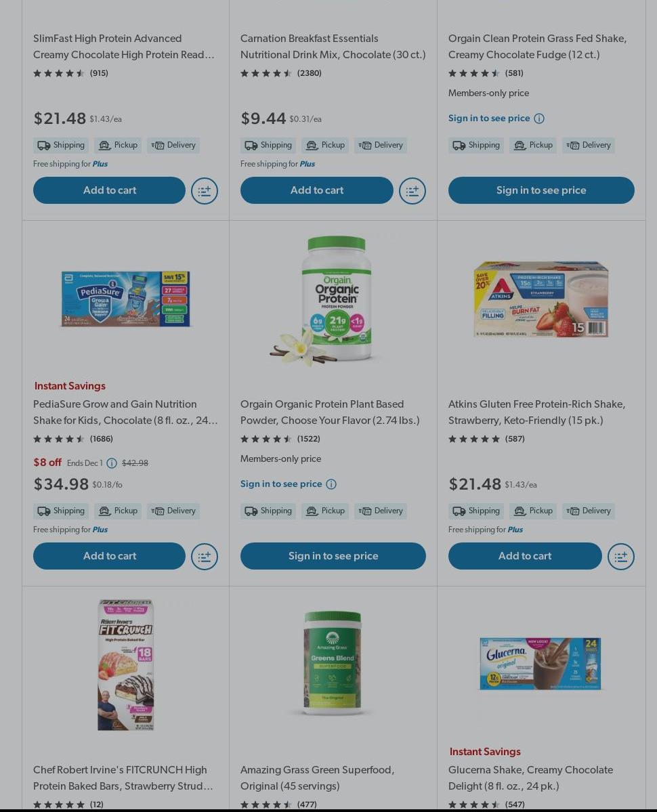Open info icon next to Ends Dec 1

click(x=111, y=463)
